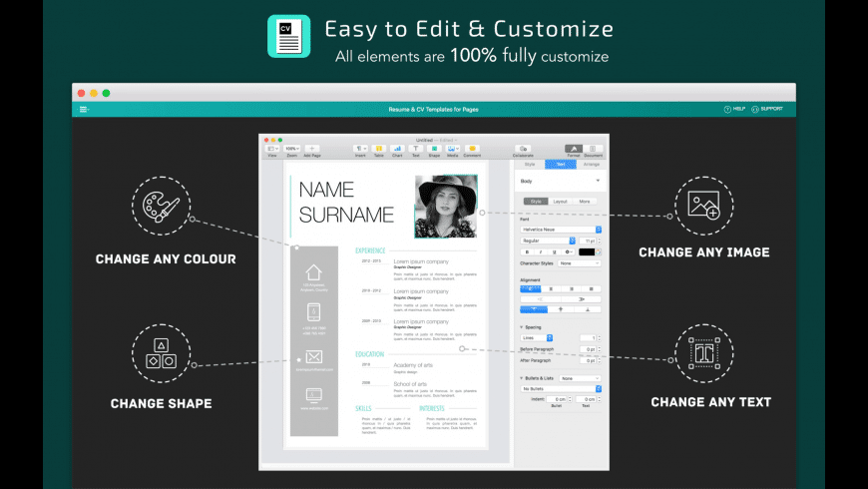The image size is (868, 489).
Task: Add a Text box via toolbar
Action: tap(415, 149)
